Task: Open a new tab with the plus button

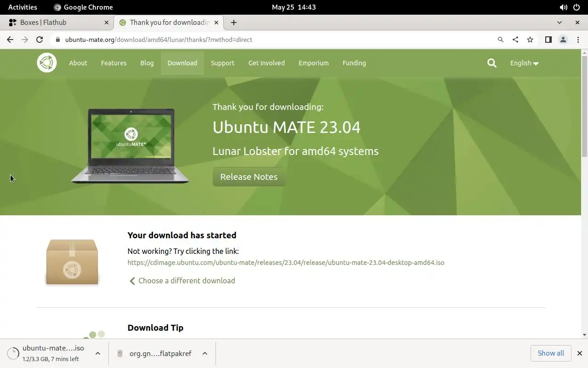Action: click(x=234, y=22)
